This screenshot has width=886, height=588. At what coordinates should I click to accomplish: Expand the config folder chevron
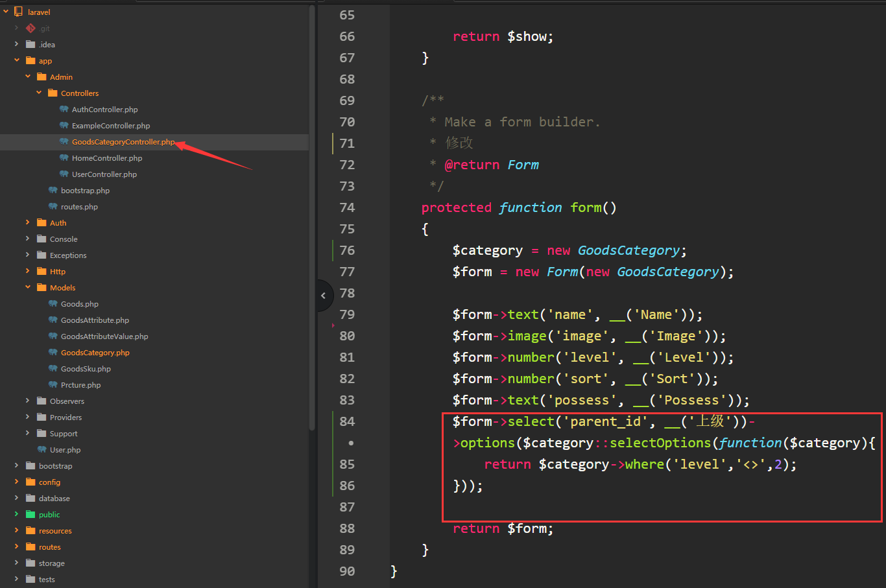click(17, 482)
